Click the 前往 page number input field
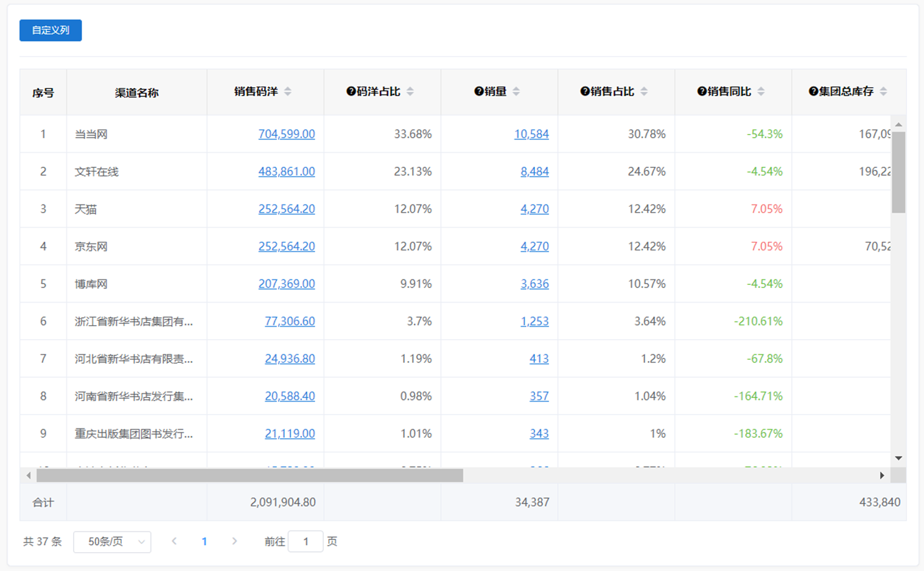The width and height of the screenshot is (924, 571). pyautogui.click(x=305, y=541)
